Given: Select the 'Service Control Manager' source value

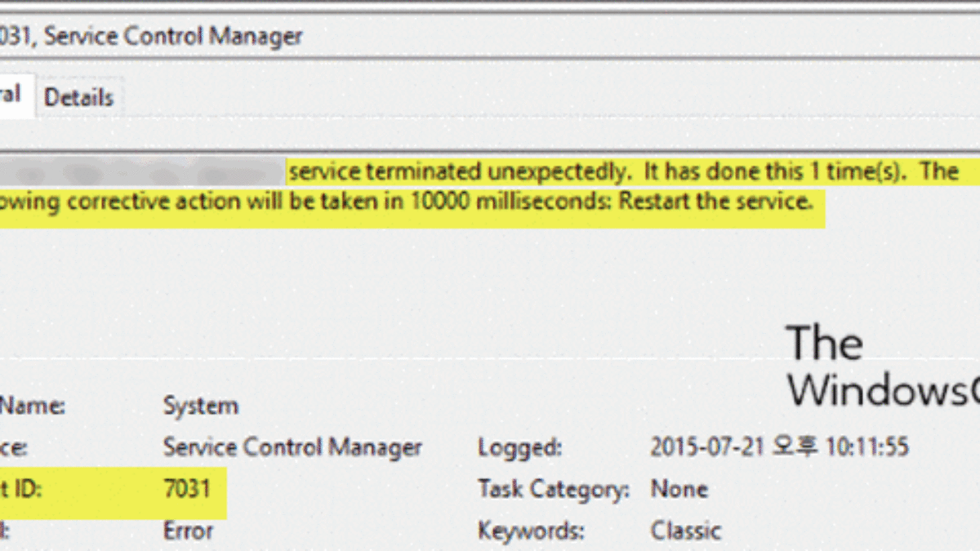Looking at the screenshot, I should pos(292,447).
